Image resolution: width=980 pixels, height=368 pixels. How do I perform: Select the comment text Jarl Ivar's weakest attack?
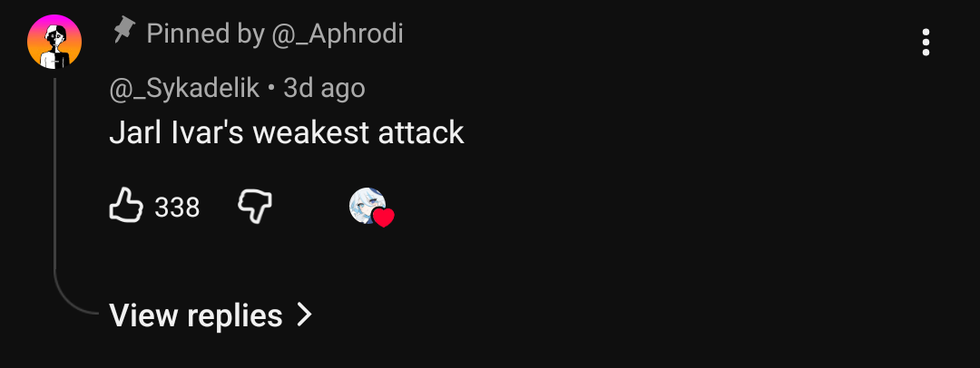[x=286, y=133]
